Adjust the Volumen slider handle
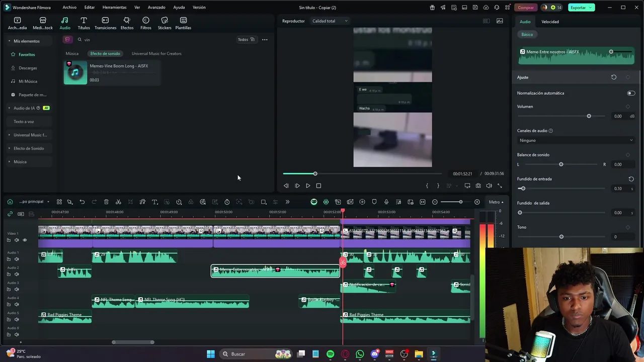This screenshot has height=362, width=644. pos(589,116)
